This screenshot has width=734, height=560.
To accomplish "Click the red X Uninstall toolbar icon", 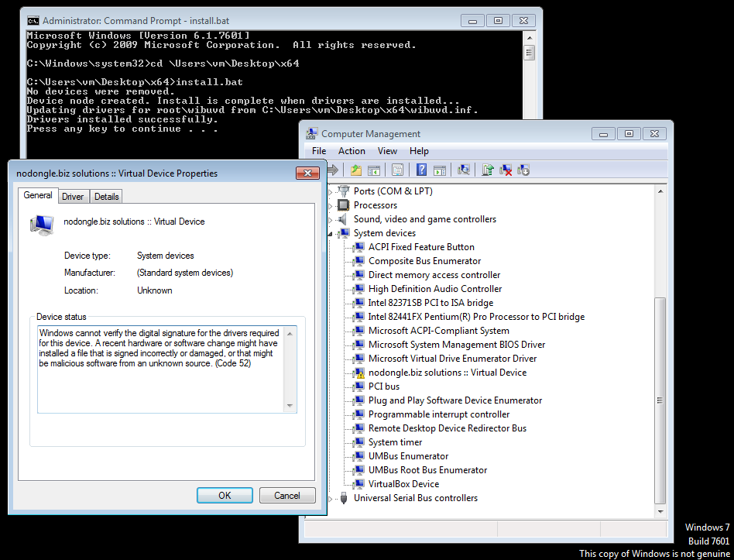I will pyautogui.click(x=506, y=170).
